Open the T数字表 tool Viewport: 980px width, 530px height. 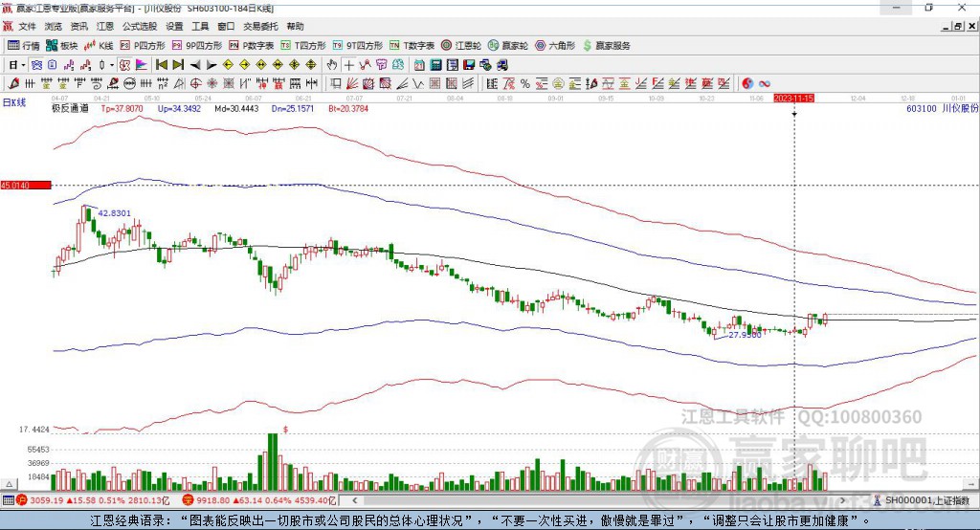tap(412, 46)
